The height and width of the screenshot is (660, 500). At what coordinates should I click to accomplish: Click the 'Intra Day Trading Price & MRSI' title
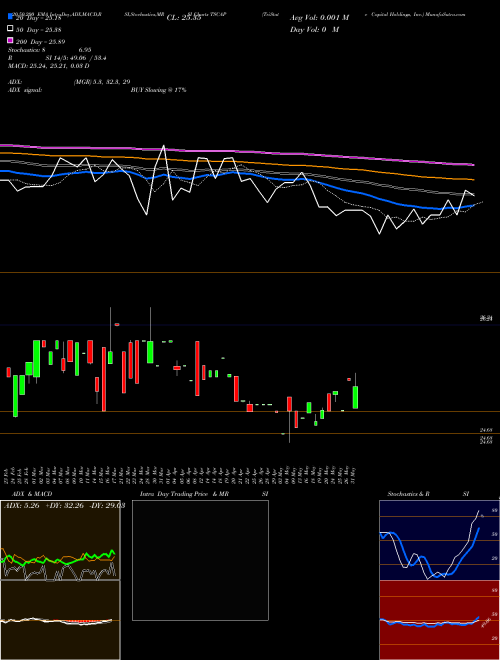tap(204, 494)
